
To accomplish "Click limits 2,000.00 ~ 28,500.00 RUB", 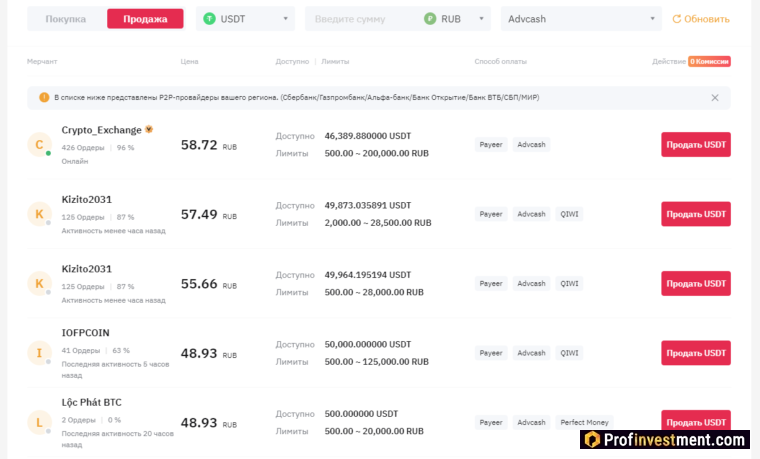I will pyautogui.click(x=378, y=222).
